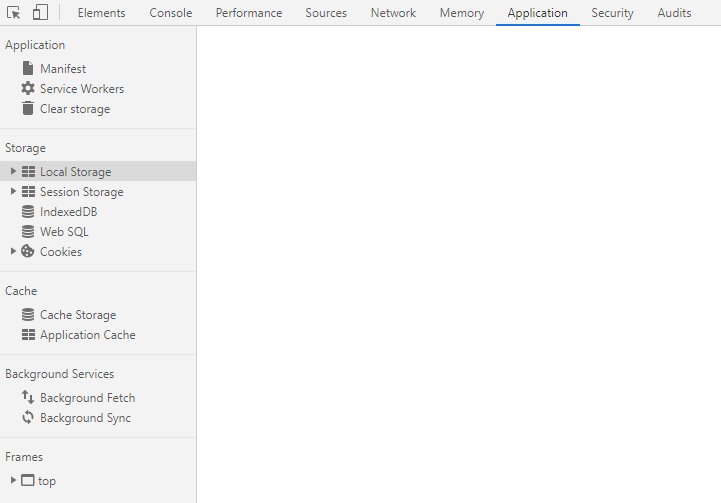Select the IndexedDB entry
The height and width of the screenshot is (503, 721).
[x=69, y=211]
